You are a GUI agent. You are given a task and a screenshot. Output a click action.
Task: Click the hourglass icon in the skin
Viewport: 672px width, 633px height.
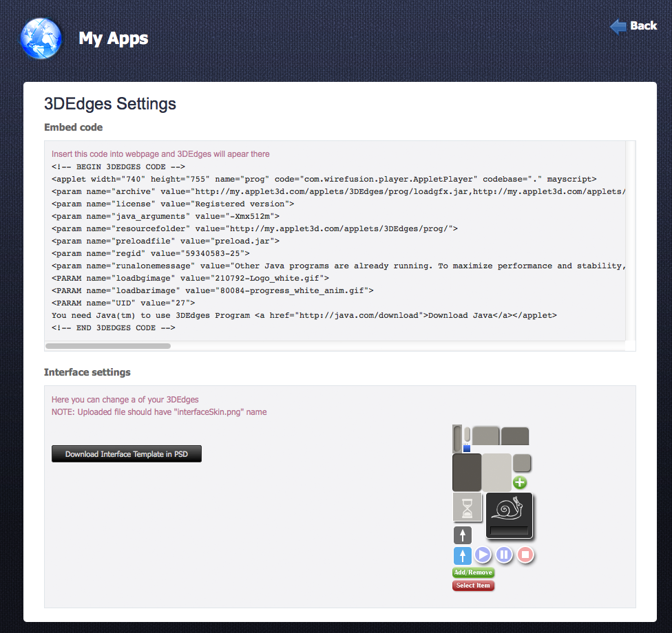click(x=468, y=507)
